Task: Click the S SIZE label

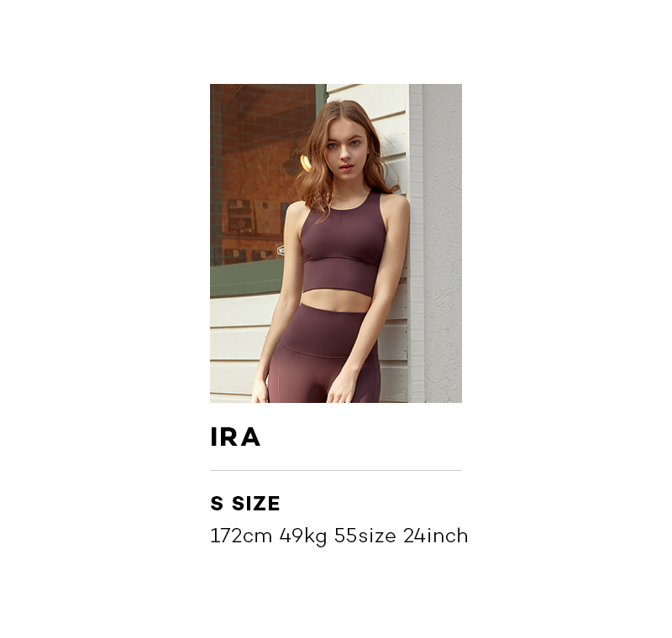Action: point(245,504)
